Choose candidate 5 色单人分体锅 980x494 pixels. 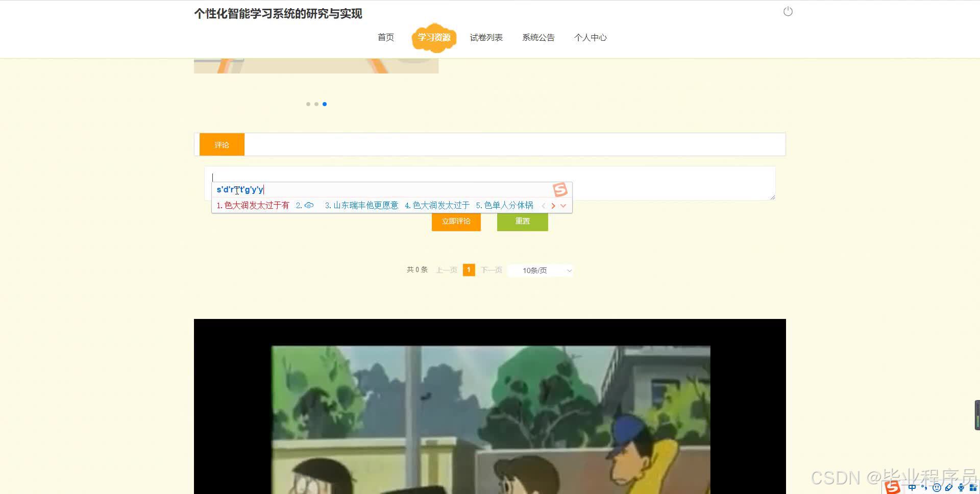click(504, 205)
